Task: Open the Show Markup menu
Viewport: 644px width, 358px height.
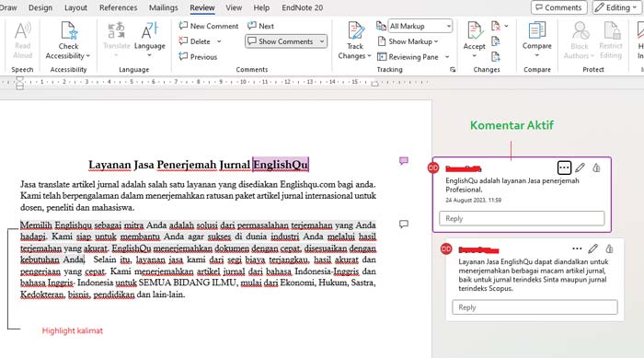Action: (408, 41)
